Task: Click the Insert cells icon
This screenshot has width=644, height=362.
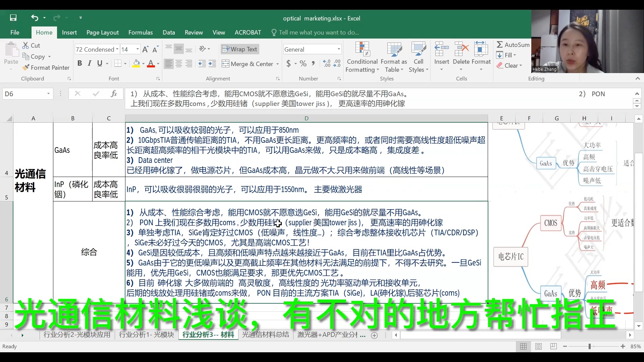Action: coord(441,49)
